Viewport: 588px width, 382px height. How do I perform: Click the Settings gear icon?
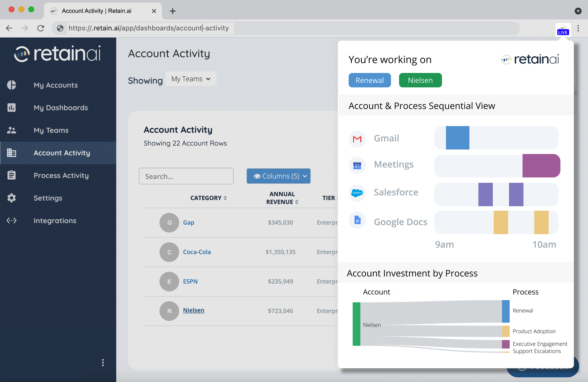coord(12,198)
